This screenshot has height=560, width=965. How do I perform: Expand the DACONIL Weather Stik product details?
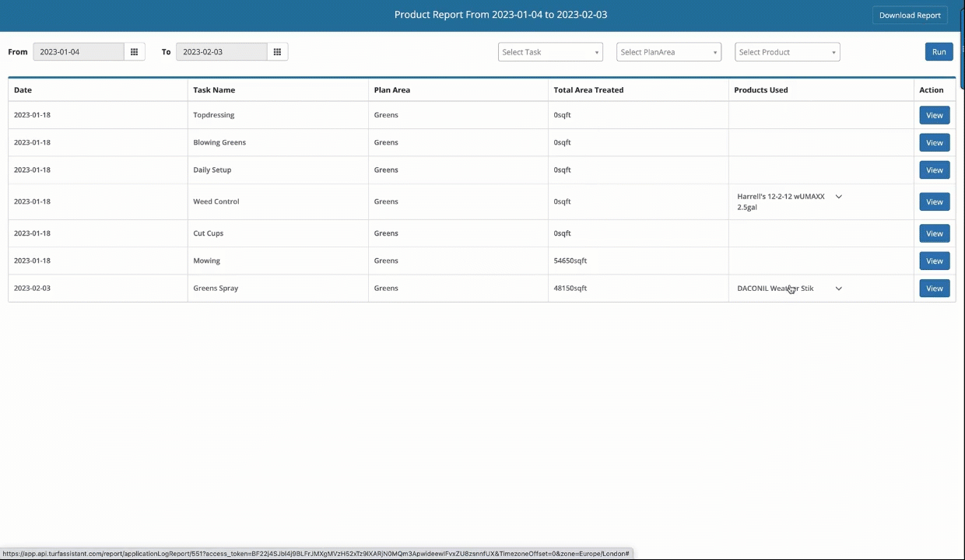point(838,288)
